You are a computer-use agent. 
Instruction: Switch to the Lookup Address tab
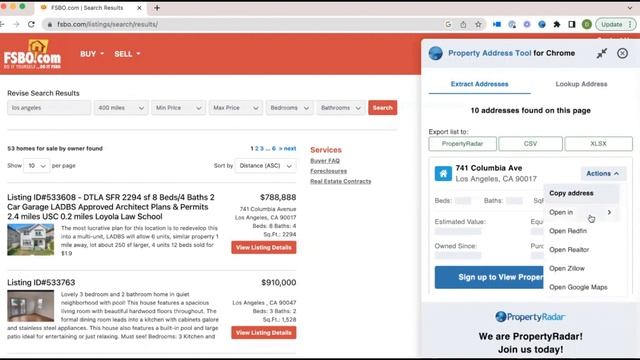coord(581,84)
